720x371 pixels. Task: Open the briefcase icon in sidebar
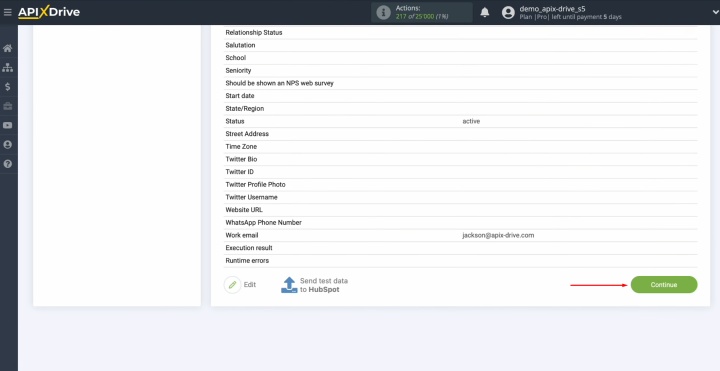pyautogui.click(x=7, y=106)
